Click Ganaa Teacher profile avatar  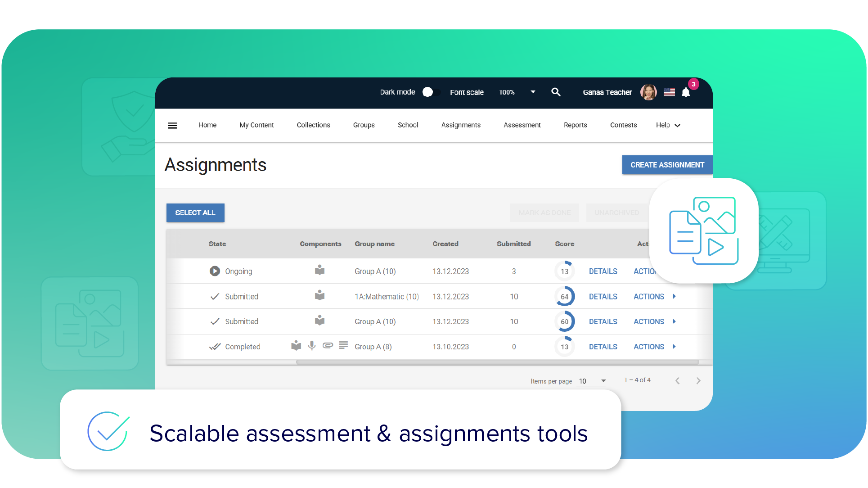[648, 92]
